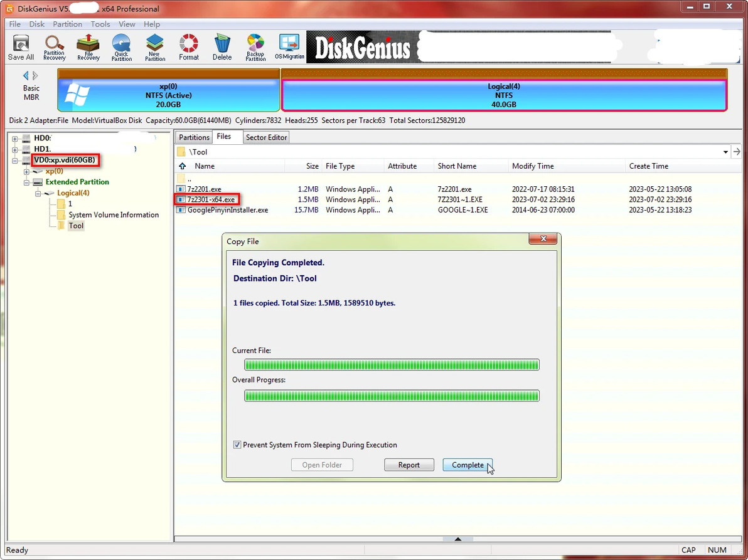
Task: Launch the File Recovery tool
Action: 88,47
